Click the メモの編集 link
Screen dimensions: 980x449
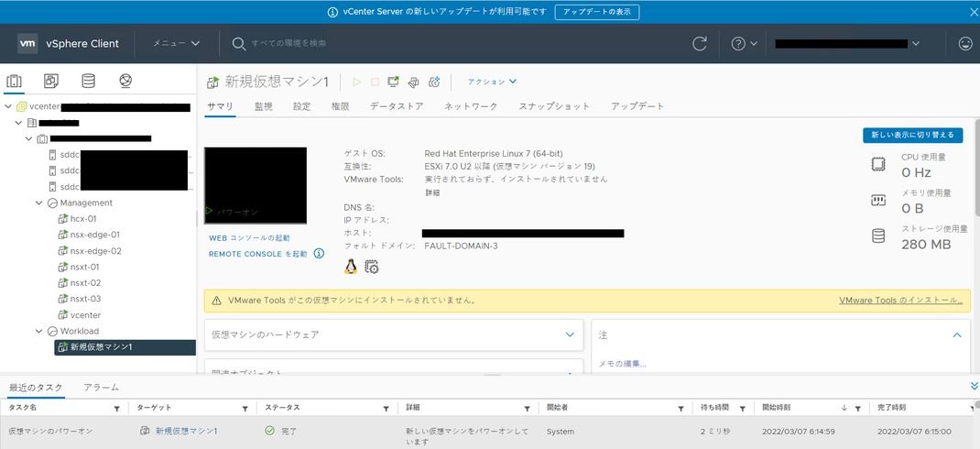click(623, 364)
